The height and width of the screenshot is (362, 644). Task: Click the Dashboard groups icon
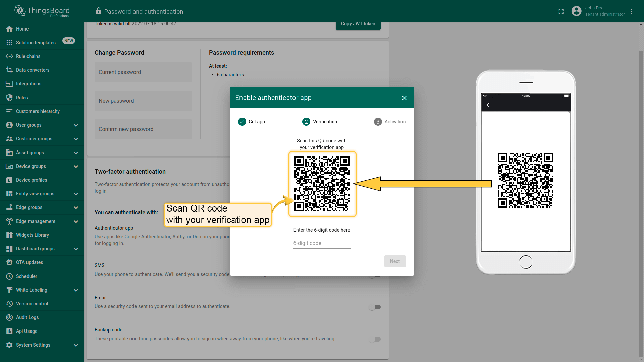pyautogui.click(x=9, y=249)
